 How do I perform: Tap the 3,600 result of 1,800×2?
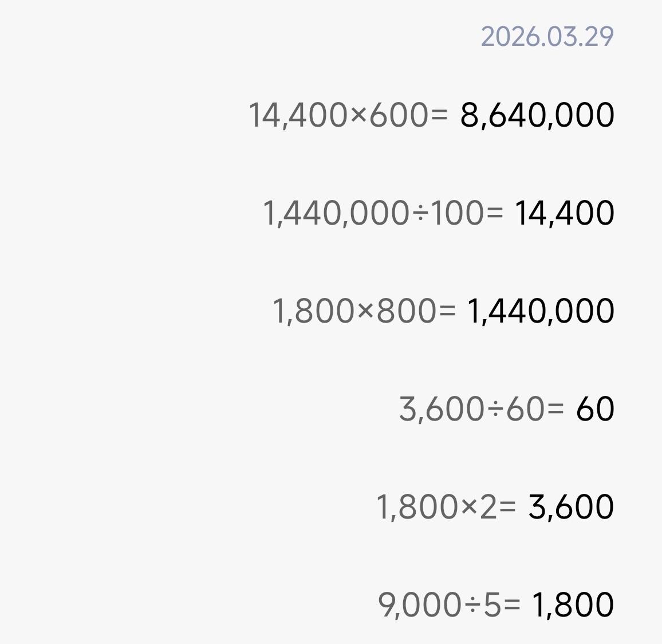point(570,507)
